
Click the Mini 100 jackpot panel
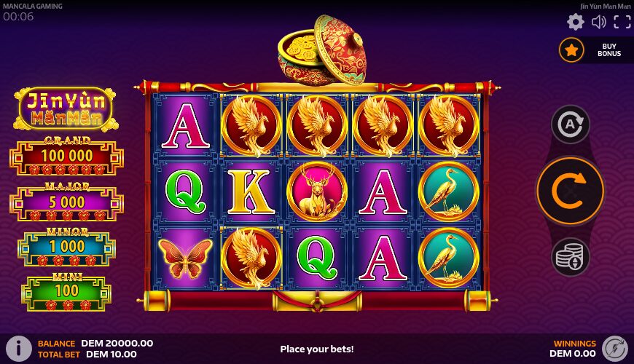67,292
